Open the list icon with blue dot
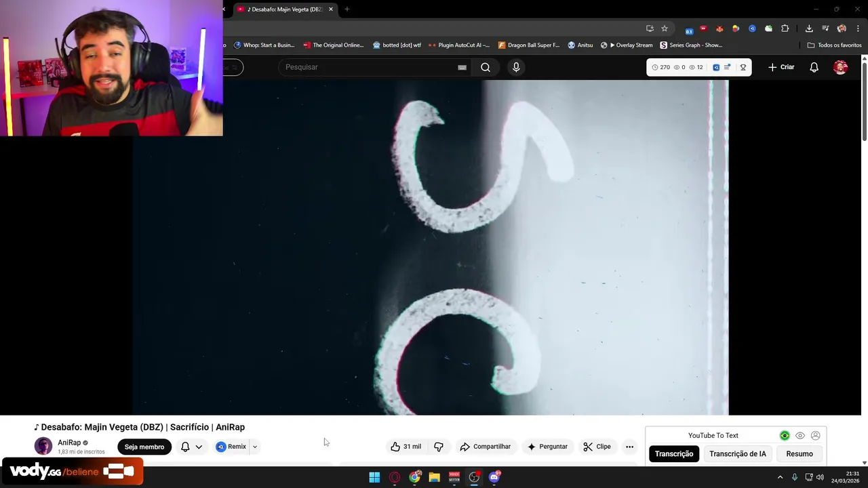 727,67
